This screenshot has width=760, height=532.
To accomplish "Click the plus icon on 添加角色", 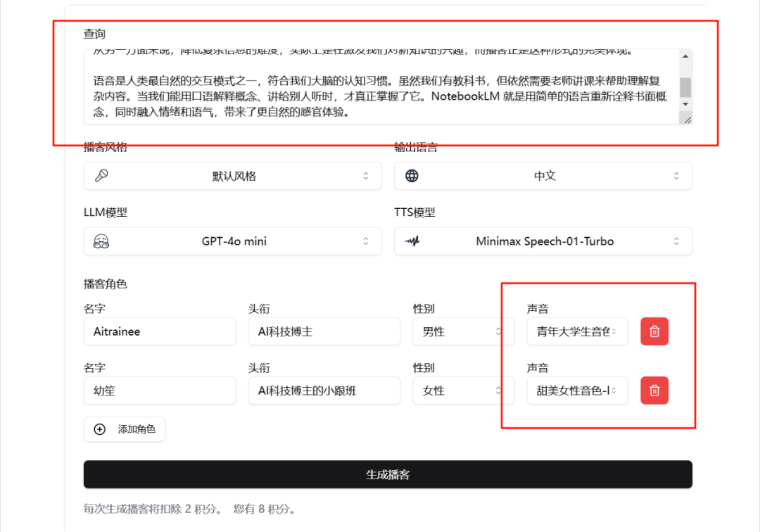I will 99,429.
